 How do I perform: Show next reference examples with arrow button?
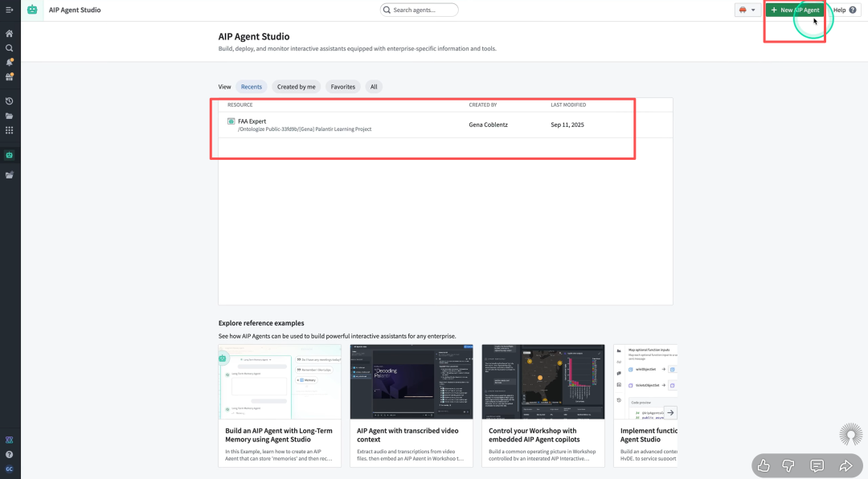670,412
